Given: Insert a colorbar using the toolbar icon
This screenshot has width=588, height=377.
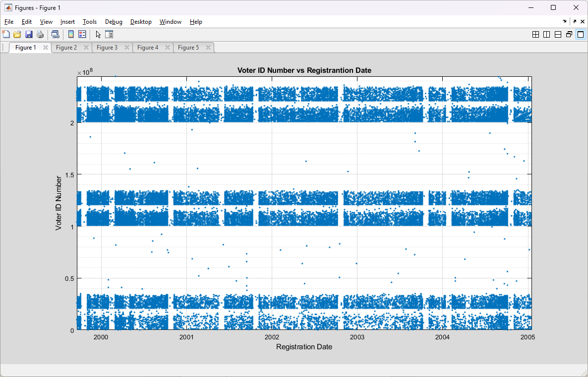Looking at the screenshot, I should click(x=71, y=34).
